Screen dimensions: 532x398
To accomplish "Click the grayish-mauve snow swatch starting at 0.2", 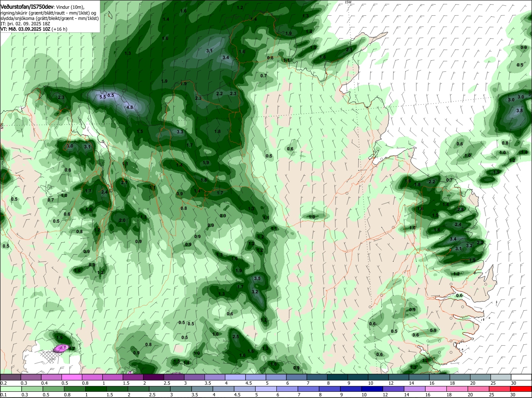I will click(11, 377).
